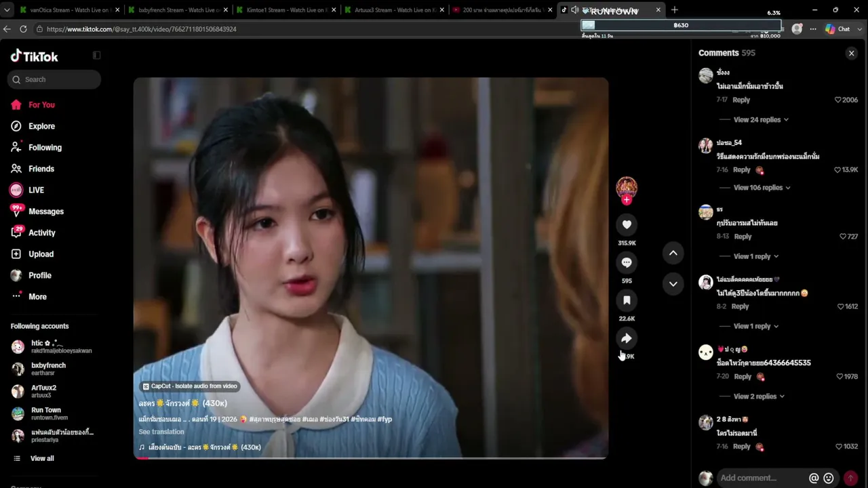
Task: Reply to the 8-13 comment
Action: click(x=743, y=237)
